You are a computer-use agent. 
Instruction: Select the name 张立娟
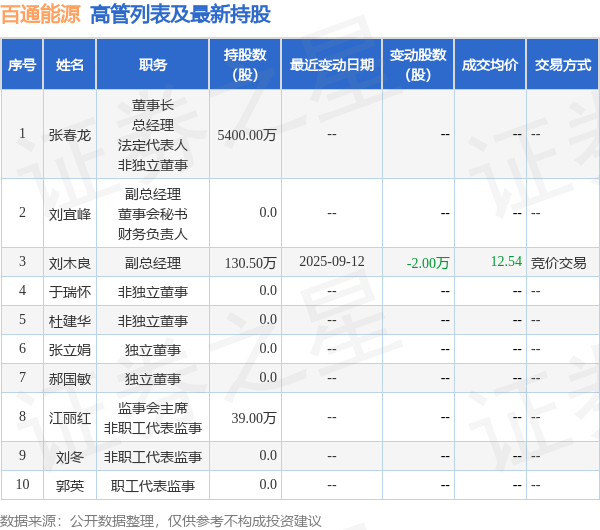coord(70,350)
